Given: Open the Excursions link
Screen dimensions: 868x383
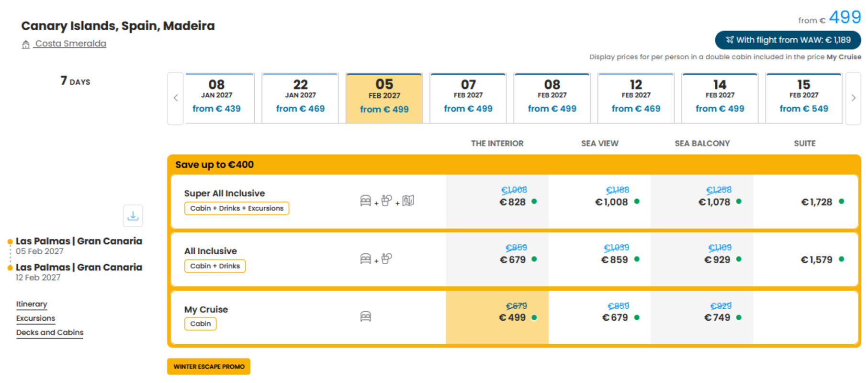Looking at the screenshot, I should [35, 318].
